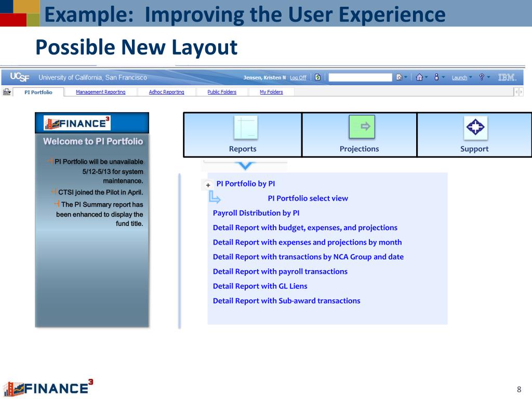The width and height of the screenshot is (532, 399).
Task: Expand the plus next to PI Portfolio by PI
Action: (208, 185)
